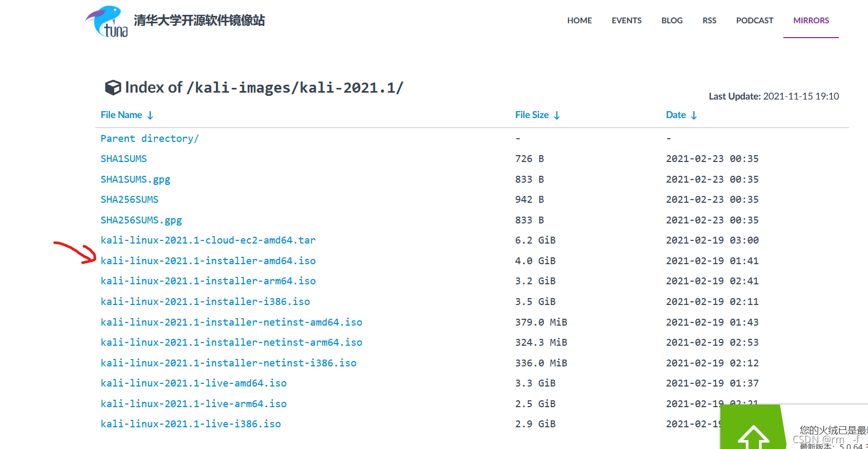The image size is (868, 449).
Task: Download kali-linux-2021.1-installer-amd64.iso
Action: tap(208, 261)
